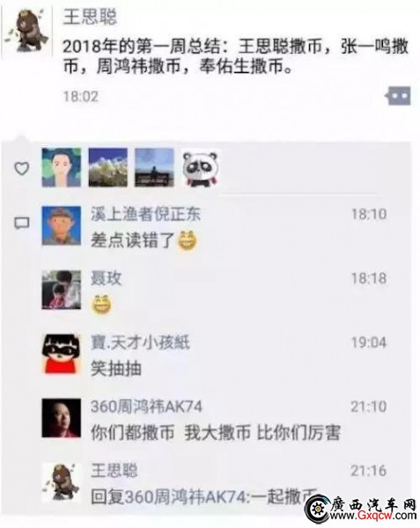Image resolution: width=420 pixels, height=528 pixels.
Task: Tap the 差点读错了 comment text
Action: (x=132, y=240)
